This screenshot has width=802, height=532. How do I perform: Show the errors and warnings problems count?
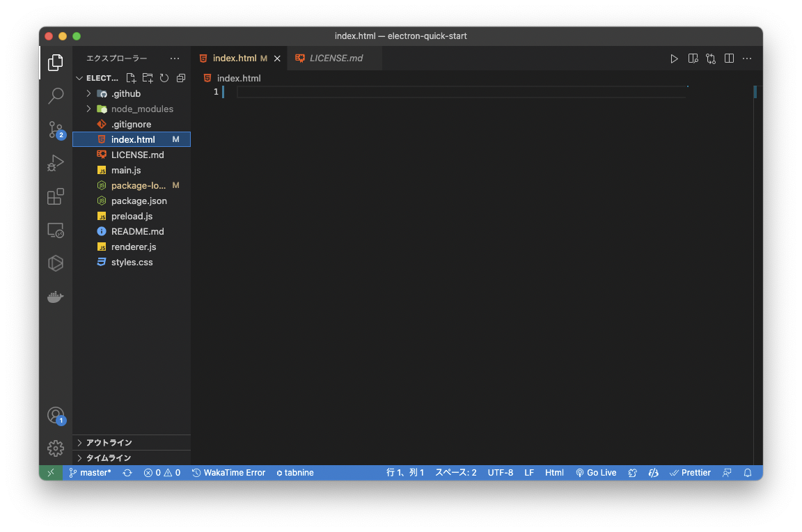[162, 473]
